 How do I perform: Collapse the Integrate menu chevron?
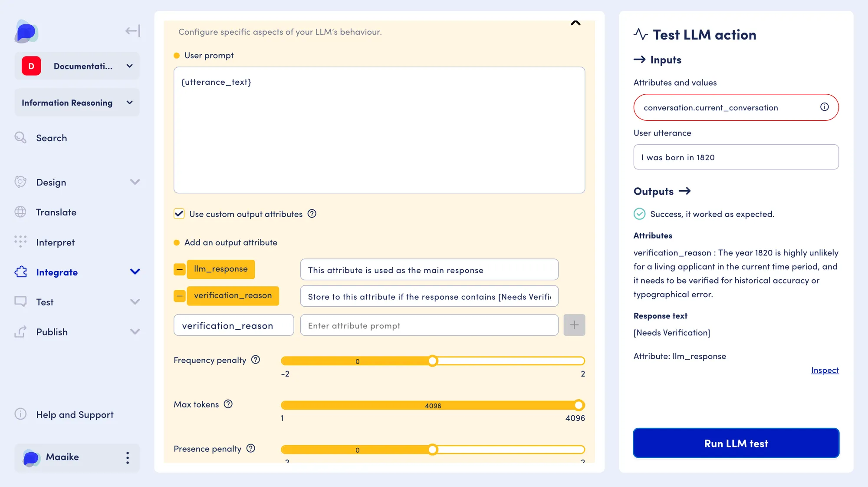(x=135, y=272)
